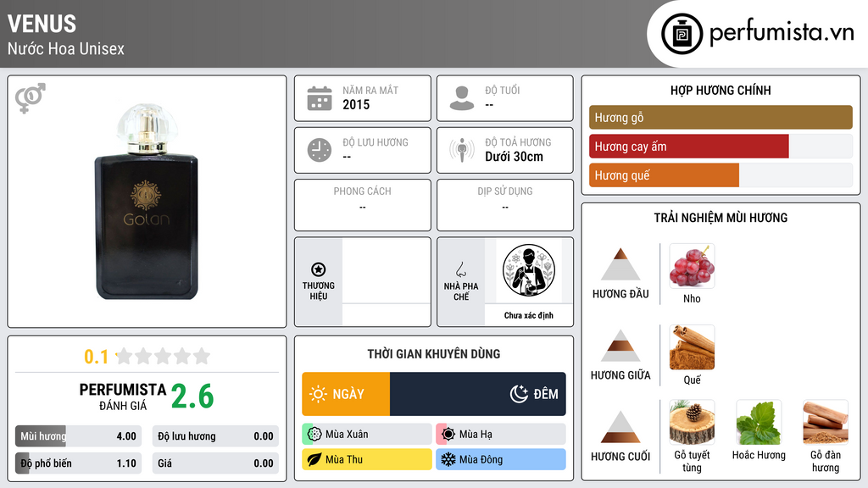Click the Ngày segment of time bar

click(346, 394)
